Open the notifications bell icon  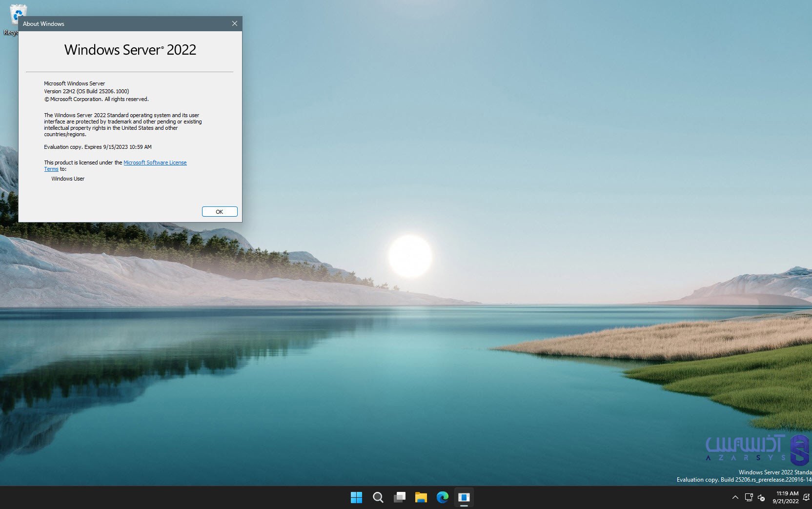pyautogui.click(x=806, y=497)
